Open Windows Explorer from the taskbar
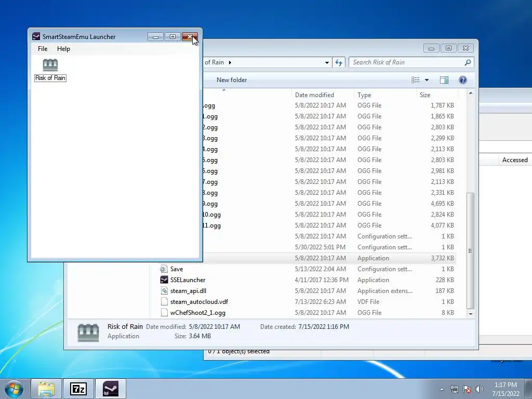This screenshot has height=399, width=532. 46,389
